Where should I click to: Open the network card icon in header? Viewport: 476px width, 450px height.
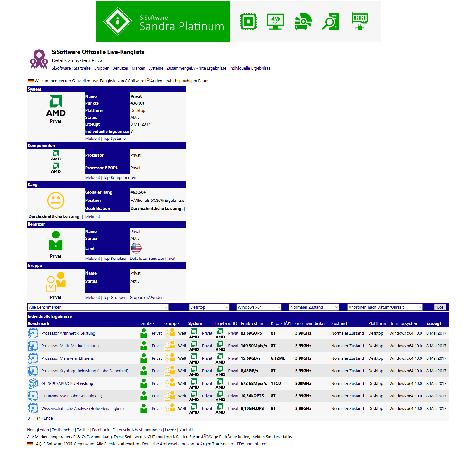coord(360,21)
